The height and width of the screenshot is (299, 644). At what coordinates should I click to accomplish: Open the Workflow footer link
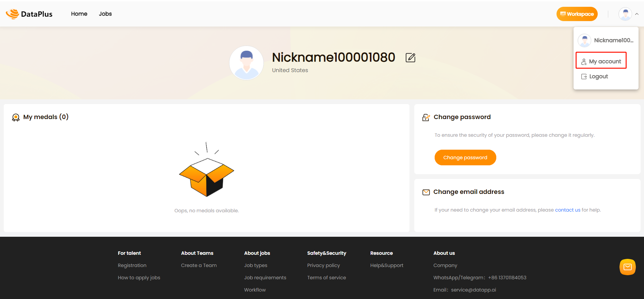(x=255, y=290)
